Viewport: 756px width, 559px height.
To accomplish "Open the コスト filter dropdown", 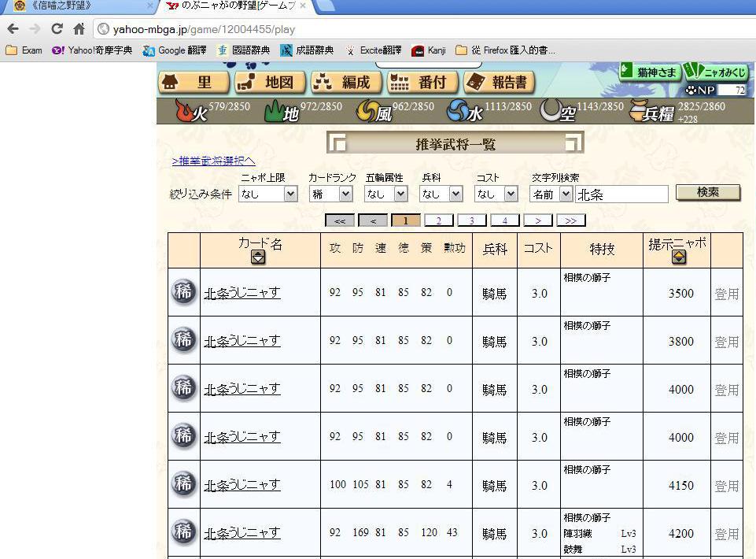I will tap(496, 194).
